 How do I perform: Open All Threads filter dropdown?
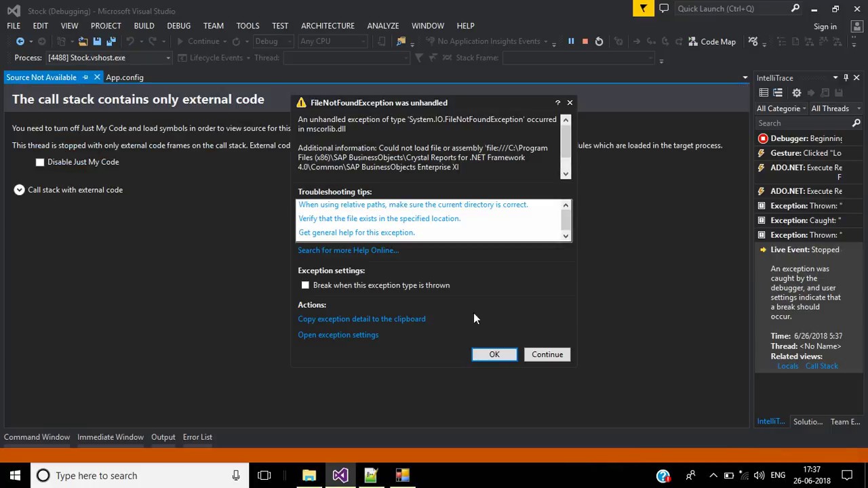[x=835, y=108]
